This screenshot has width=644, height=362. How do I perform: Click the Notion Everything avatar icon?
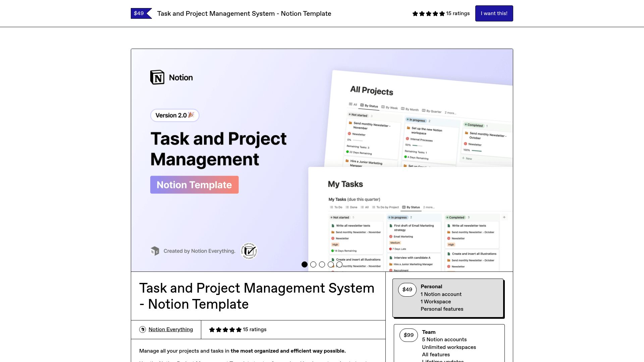143,329
